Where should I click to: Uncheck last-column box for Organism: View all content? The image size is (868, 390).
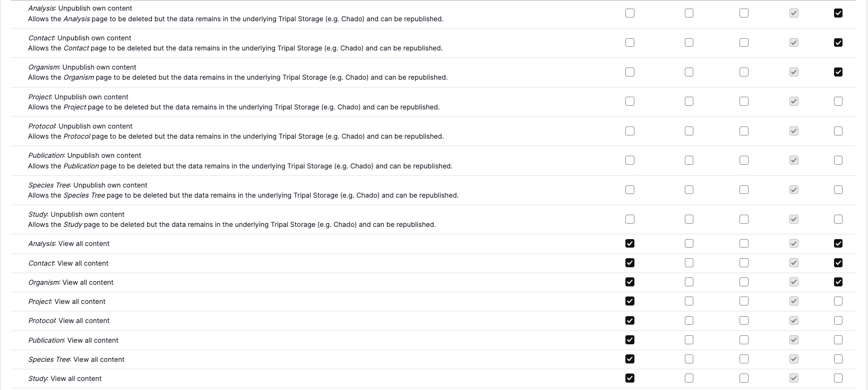[838, 282]
